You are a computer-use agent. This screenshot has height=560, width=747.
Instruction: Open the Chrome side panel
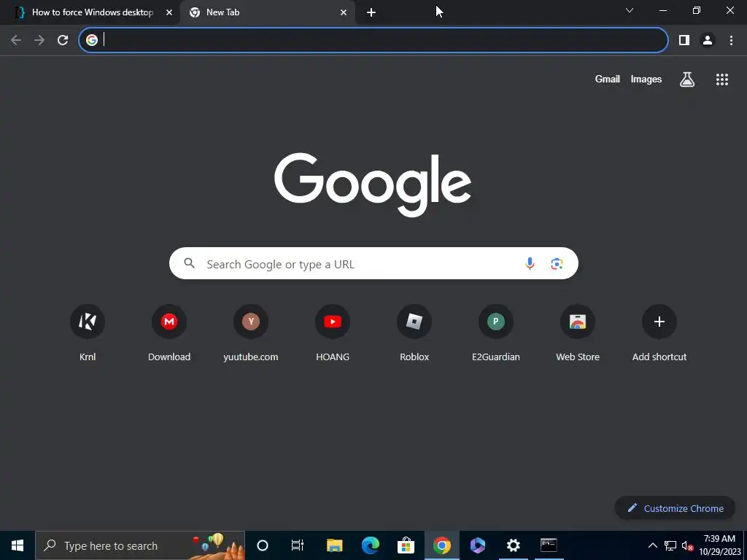pyautogui.click(x=684, y=40)
